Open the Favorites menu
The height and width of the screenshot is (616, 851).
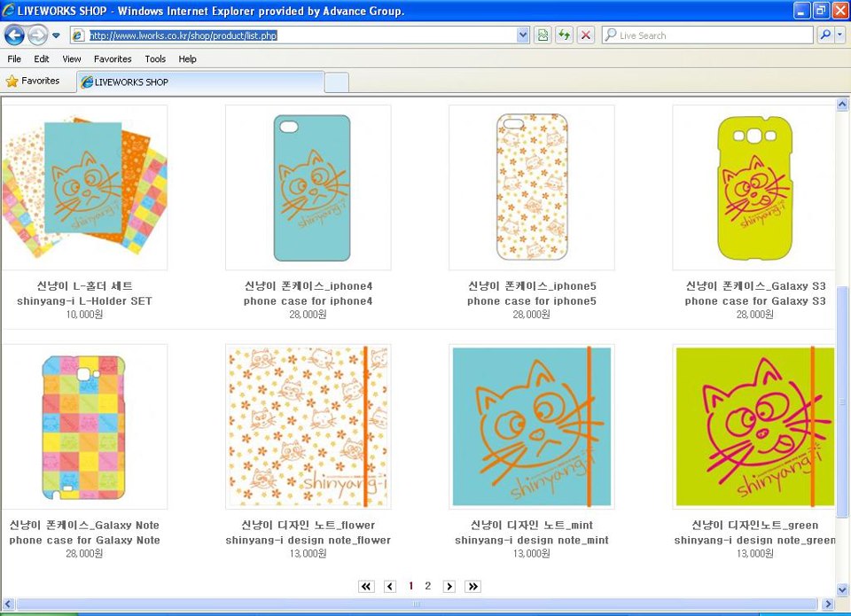(x=113, y=59)
